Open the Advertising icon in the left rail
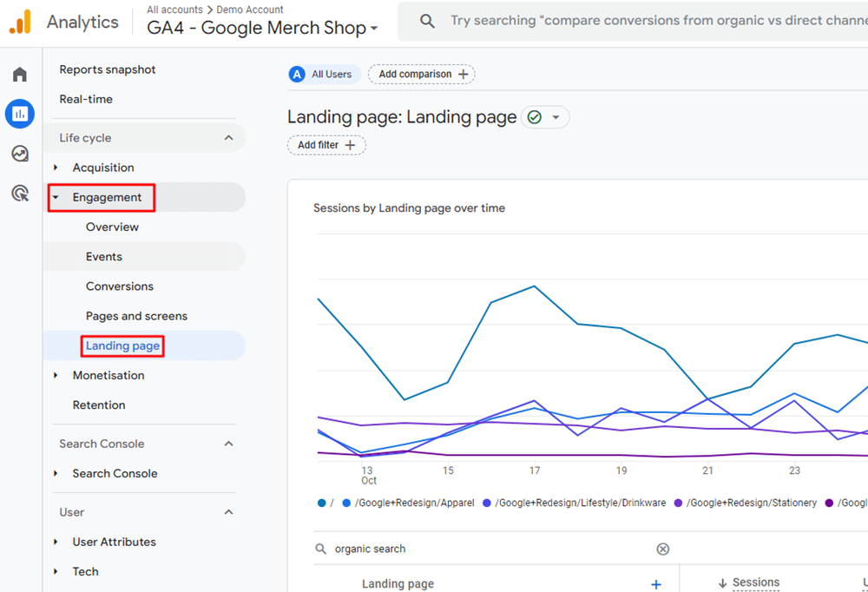The image size is (868, 592). point(19,194)
